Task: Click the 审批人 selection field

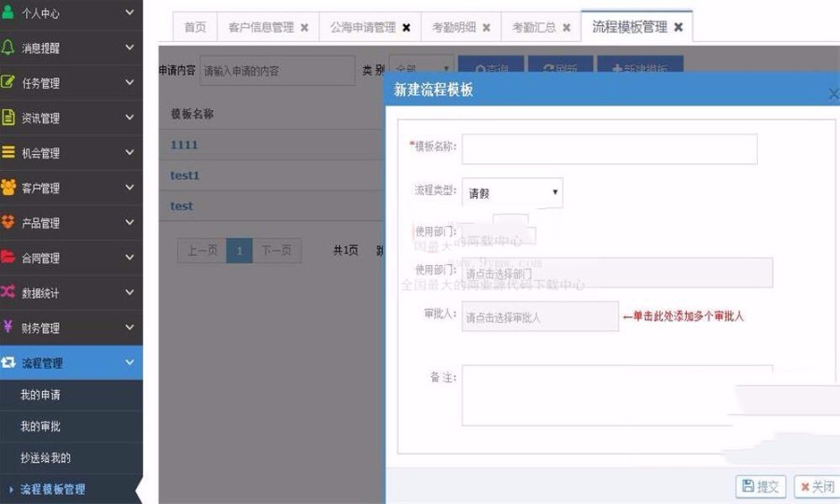Action: click(x=539, y=316)
